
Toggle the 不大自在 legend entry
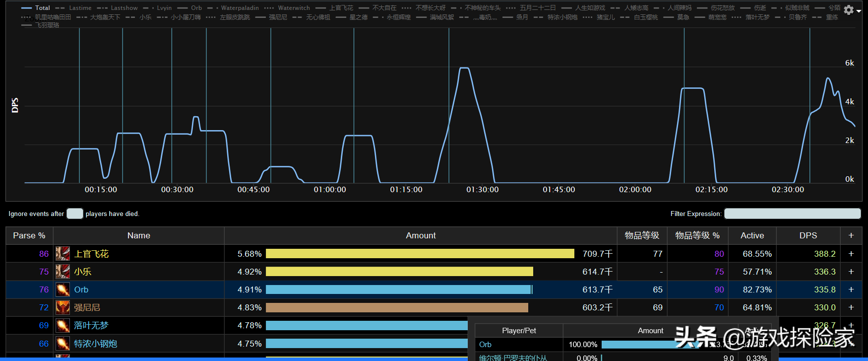377,8
